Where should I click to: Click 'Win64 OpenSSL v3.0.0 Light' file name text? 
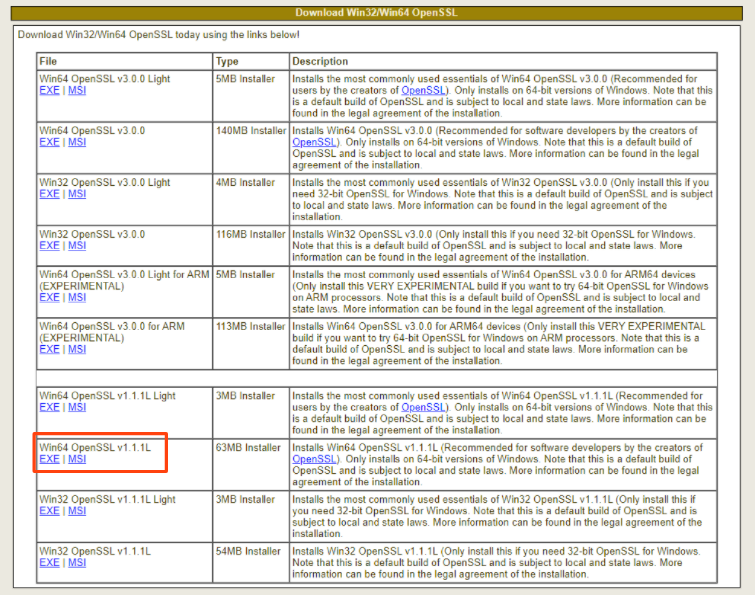pyautogui.click(x=104, y=79)
